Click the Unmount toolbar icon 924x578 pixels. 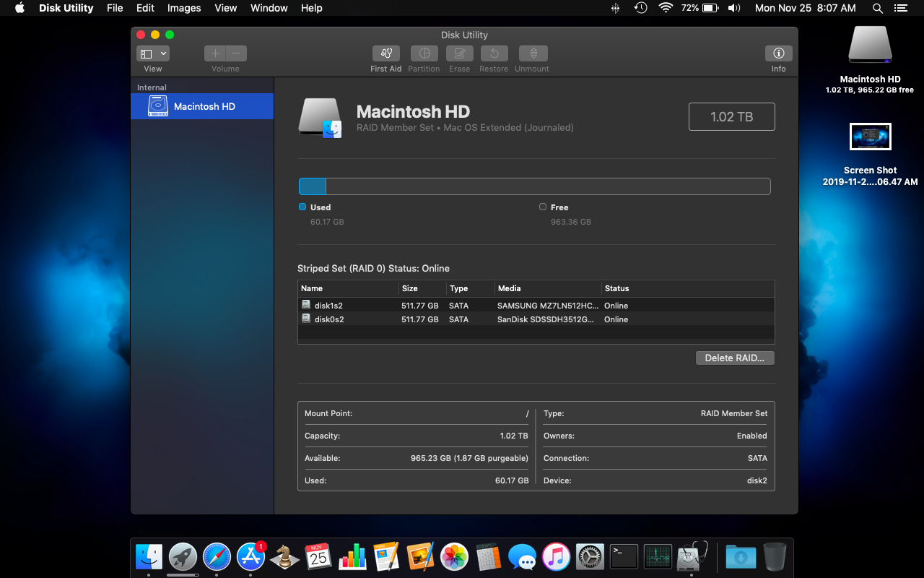[x=533, y=53]
